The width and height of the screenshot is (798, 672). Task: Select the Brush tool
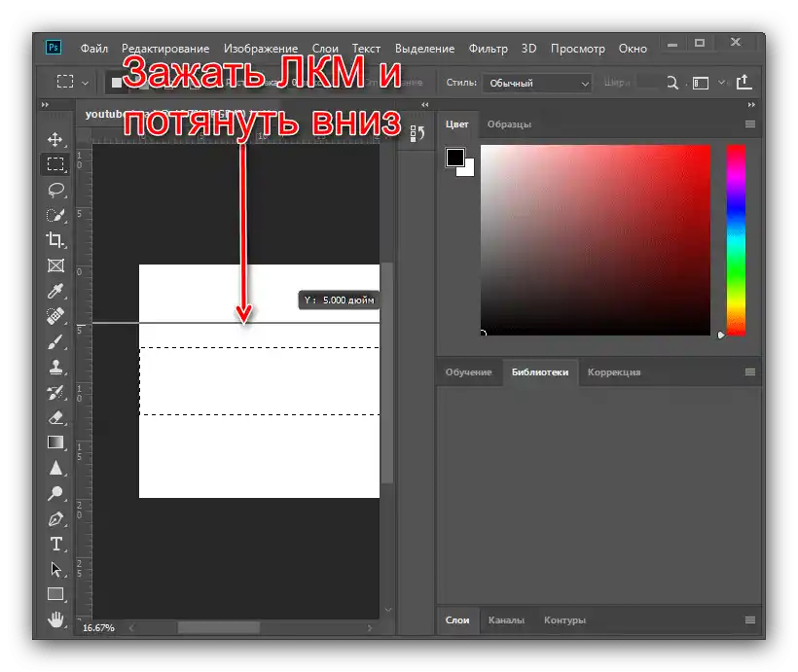point(55,341)
